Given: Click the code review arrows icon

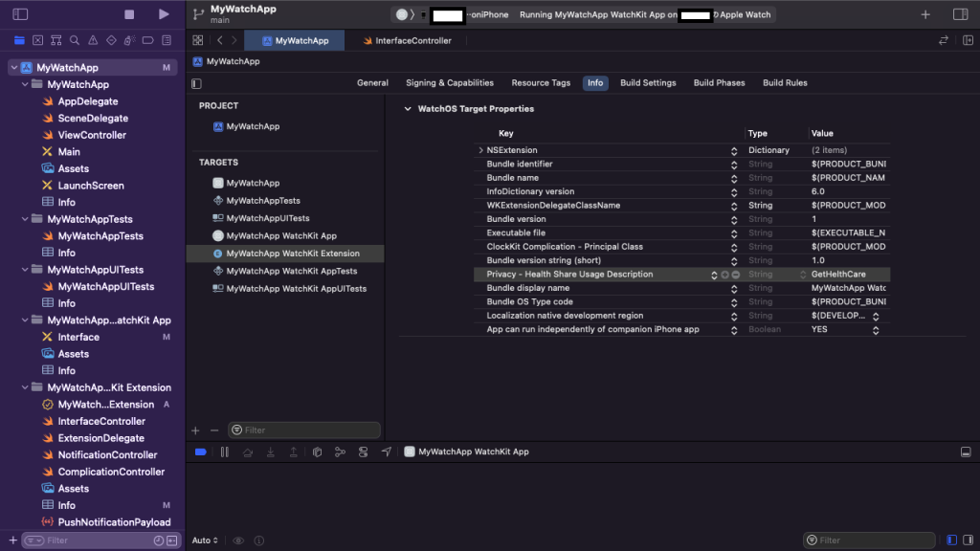Looking at the screenshot, I should [943, 40].
